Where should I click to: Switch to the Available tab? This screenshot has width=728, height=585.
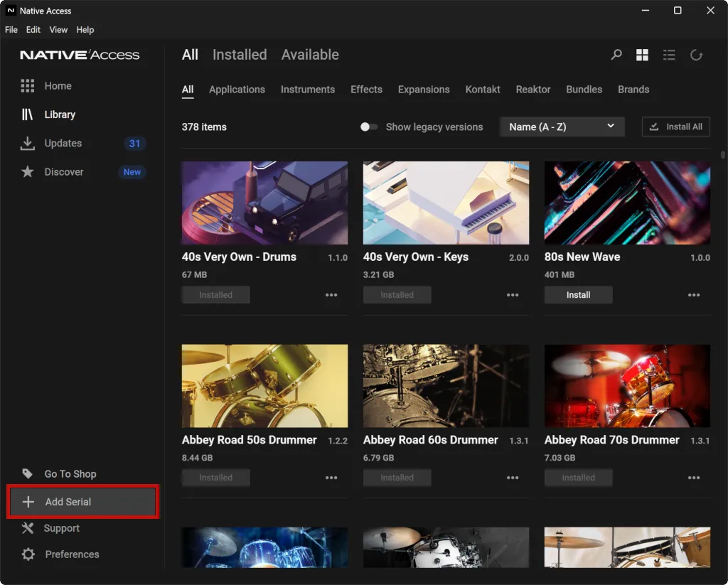[x=310, y=55]
